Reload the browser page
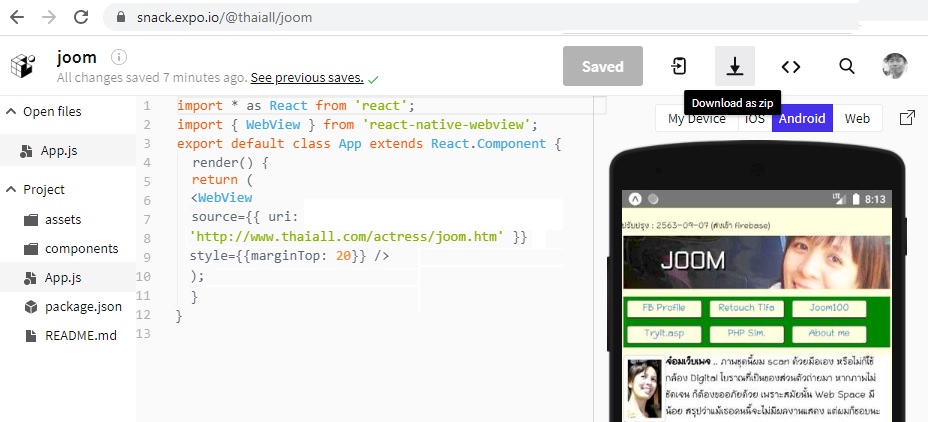Image resolution: width=928 pixels, height=422 pixels. 82,17
